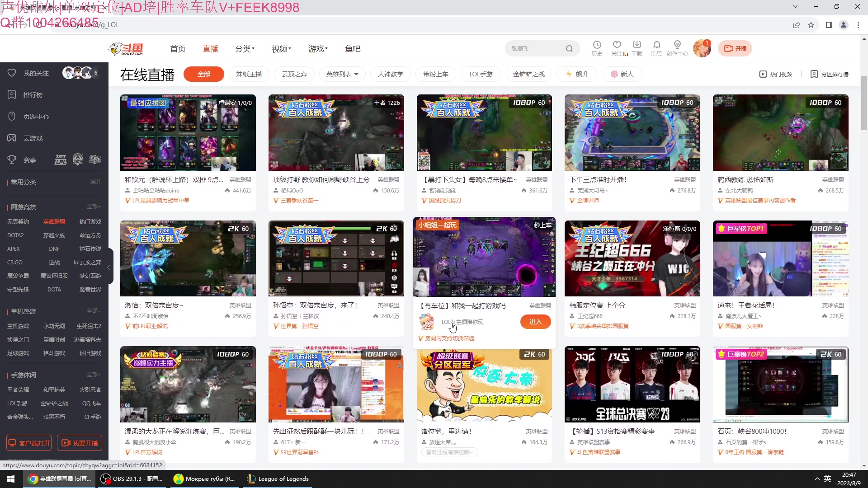Click the 我要开播 button

pos(80,443)
